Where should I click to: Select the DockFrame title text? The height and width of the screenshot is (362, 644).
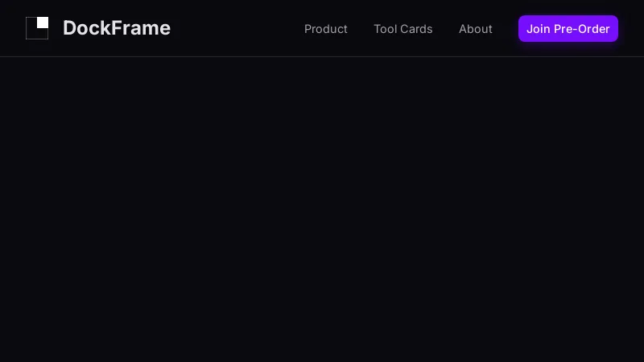click(117, 28)
